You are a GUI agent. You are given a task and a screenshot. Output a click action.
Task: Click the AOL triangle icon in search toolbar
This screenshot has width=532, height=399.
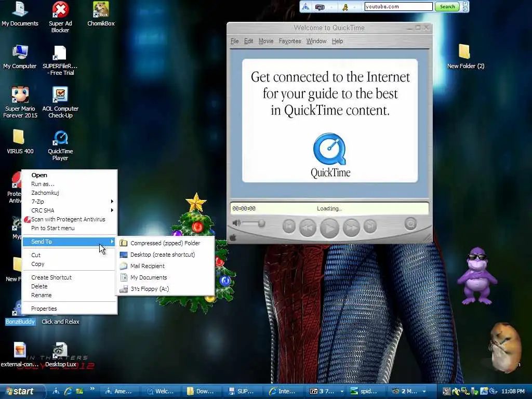(305, 6)
